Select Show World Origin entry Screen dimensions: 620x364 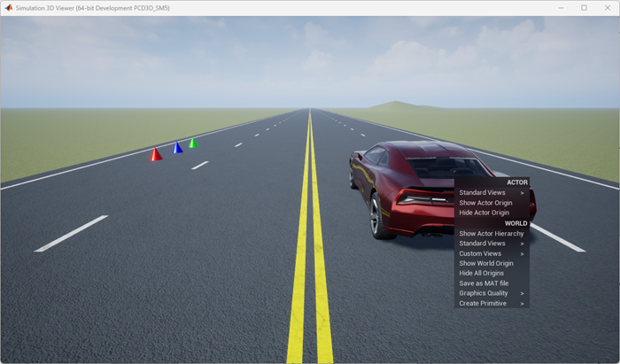coord(492,263)
